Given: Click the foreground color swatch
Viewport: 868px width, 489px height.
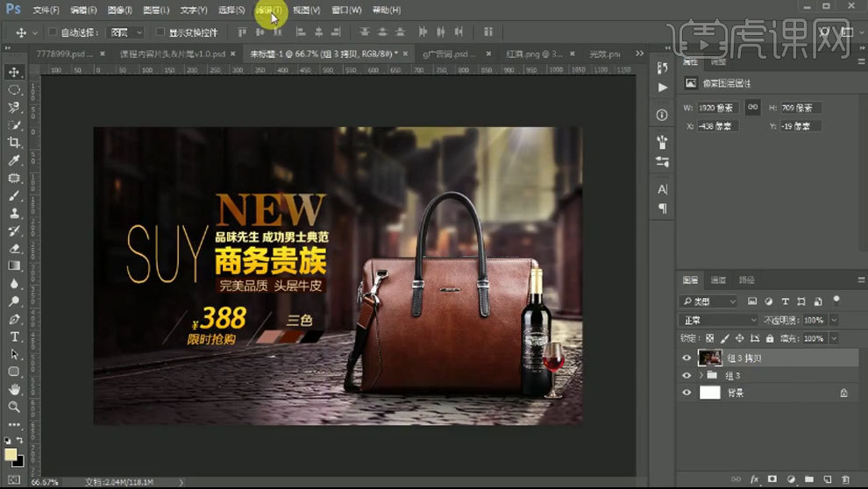Looking at the screenshot, I should pyautogui.click(x=11, y=454).
